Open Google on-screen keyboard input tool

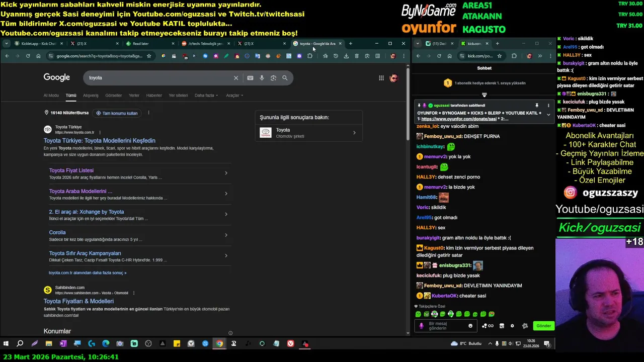[x=250, y=78]
